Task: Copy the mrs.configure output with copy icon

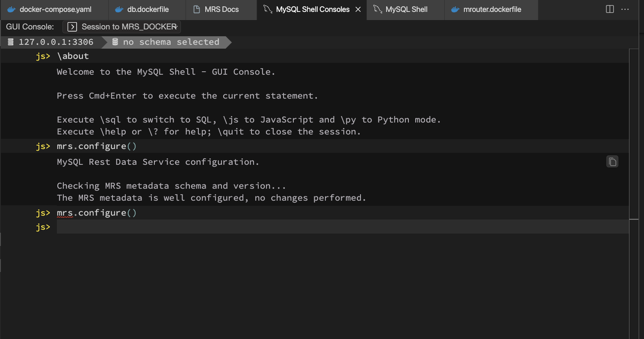Action: pos(612,162)
